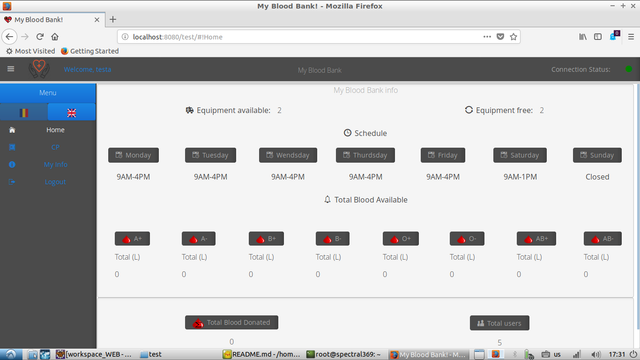Screen dimensions: 640x360
Task: Switch language to Romanian flag
Action: point(24,112)
